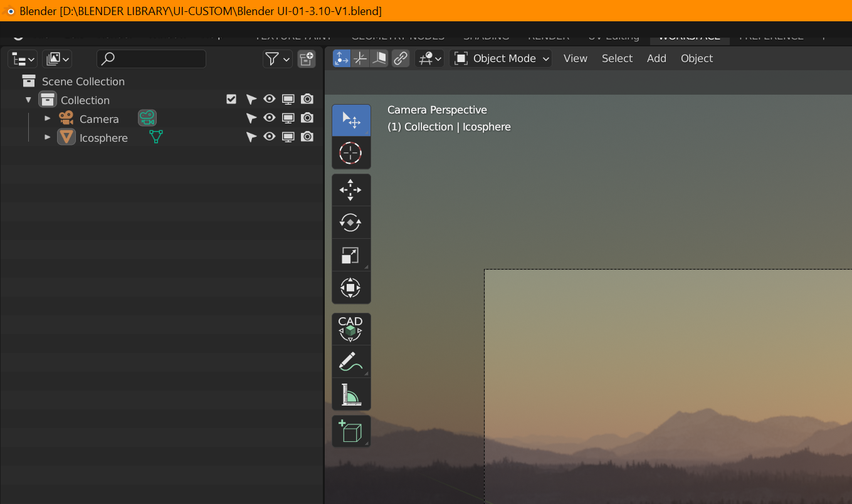
Task: Select the Scene Collection row
Action: [x=162, y=81]
